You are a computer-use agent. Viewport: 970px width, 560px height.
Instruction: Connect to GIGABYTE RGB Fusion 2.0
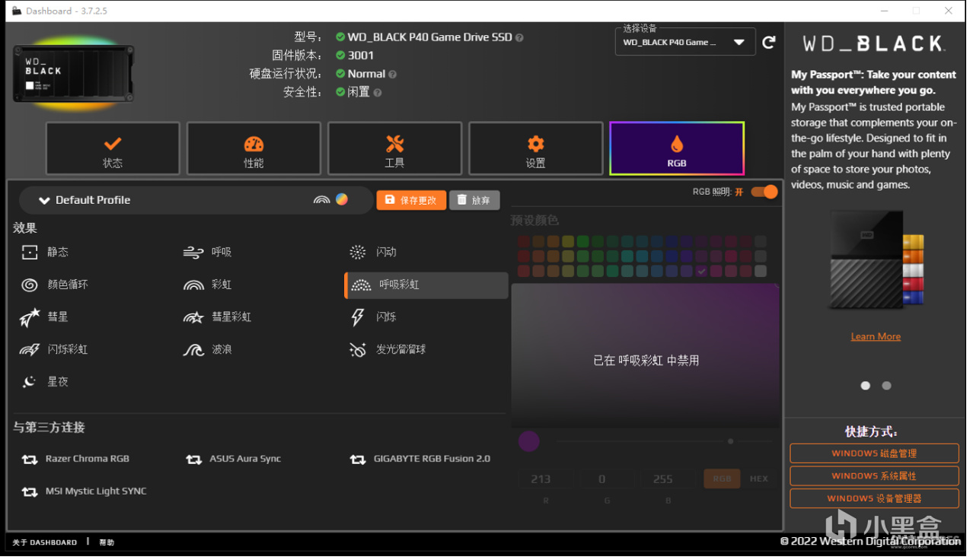[x=420, y=460]
